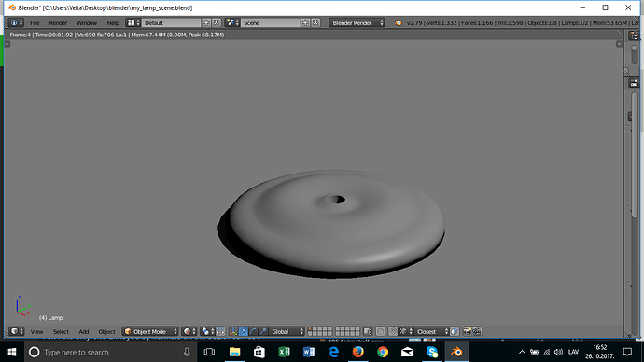Toggle the 3D manipulator widget on/off
Image resolution: width=644 pixels, height=362 pixels.
(x=233, y=331)
